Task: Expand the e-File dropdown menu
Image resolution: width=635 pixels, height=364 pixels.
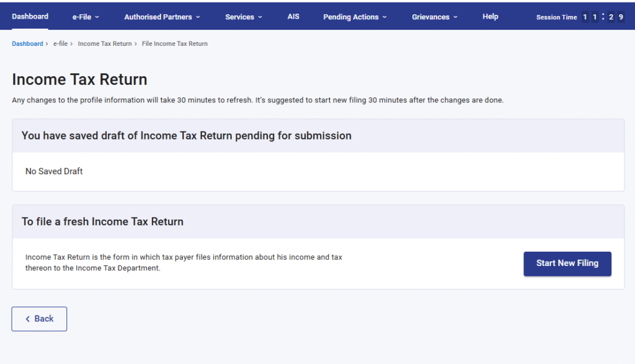Action: (x=85, y=17)
